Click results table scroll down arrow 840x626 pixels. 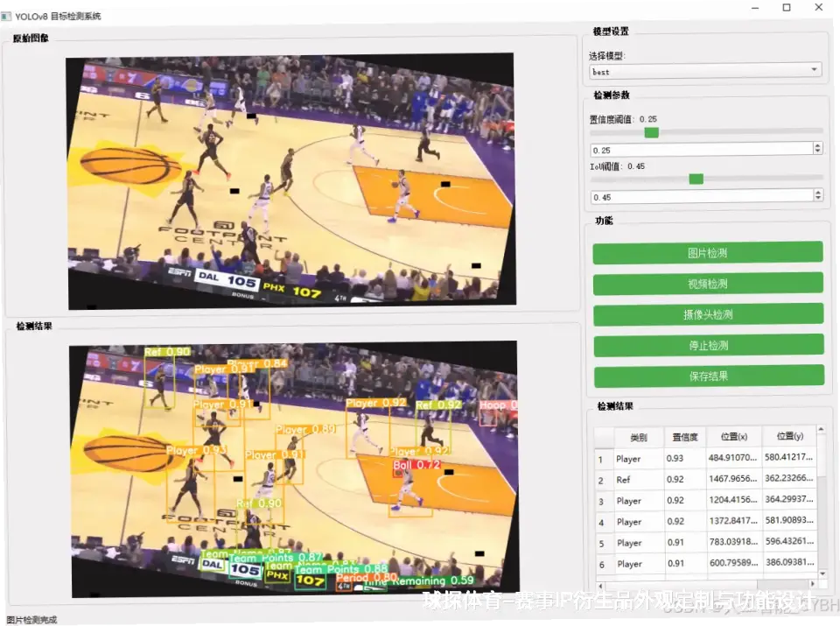tap(822, 574)
